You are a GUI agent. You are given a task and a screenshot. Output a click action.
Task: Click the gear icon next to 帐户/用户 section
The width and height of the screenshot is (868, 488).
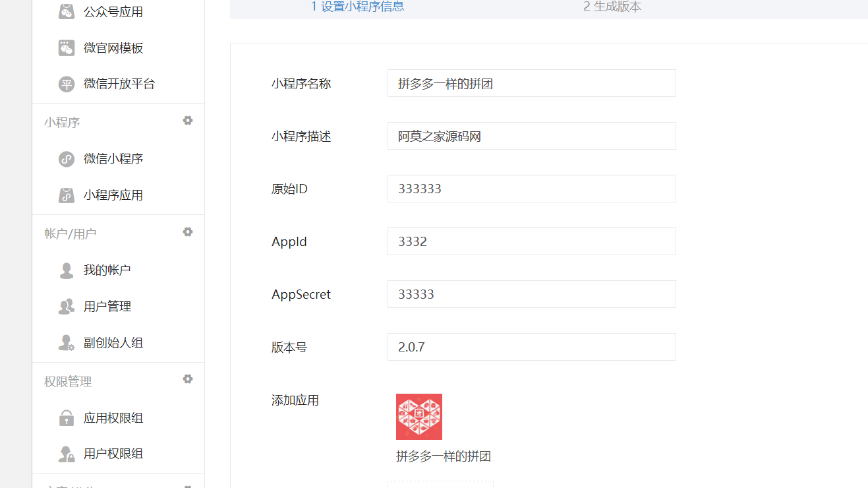188,232
